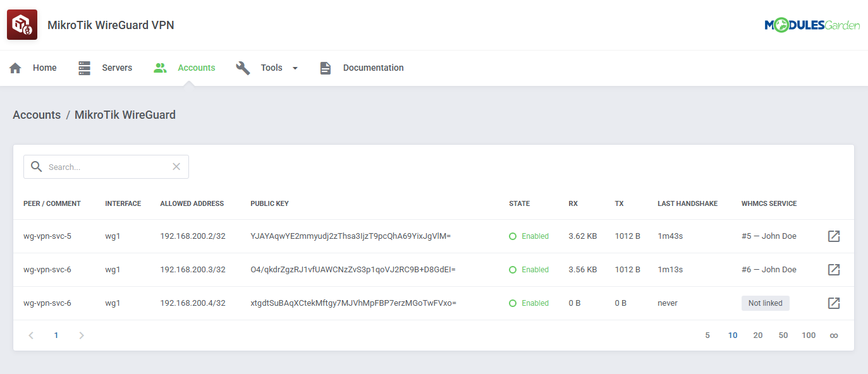The image size is (868, 374).
Task: Click the search magnifier icon
Action: pyautogui.click(x=37, y=167)
